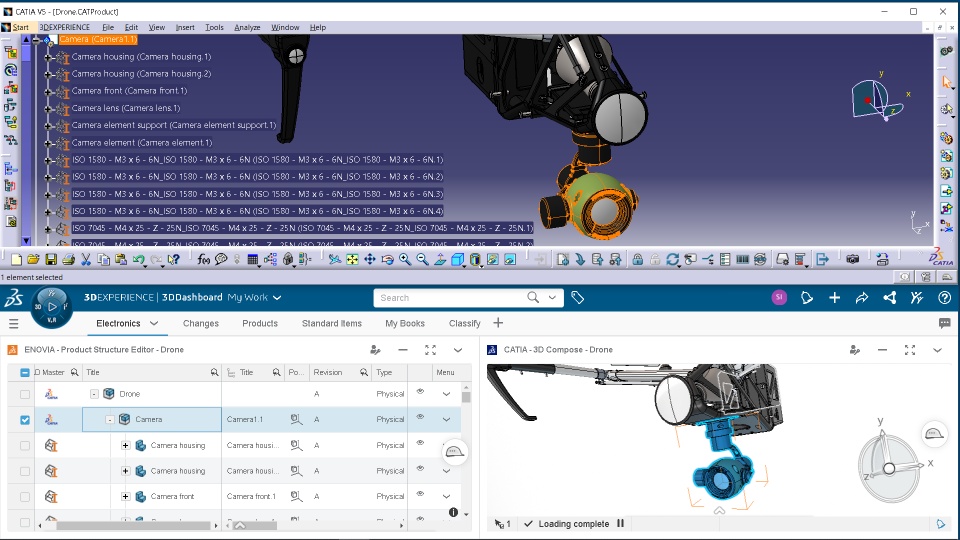This screenshot has width=960, height=540.
Task: Select the Rotate view tool
Action: coord(388,260)
